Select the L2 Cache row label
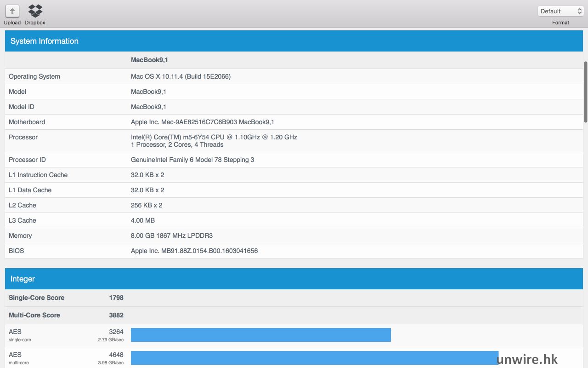Screen dimensions: 588x368 23,205
